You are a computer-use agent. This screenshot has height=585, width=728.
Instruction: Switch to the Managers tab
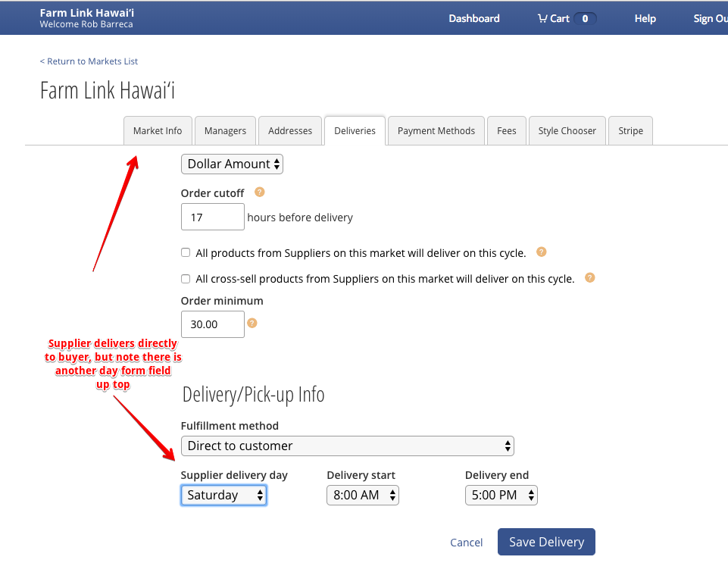pyautogui.click(x=225, y=131)
